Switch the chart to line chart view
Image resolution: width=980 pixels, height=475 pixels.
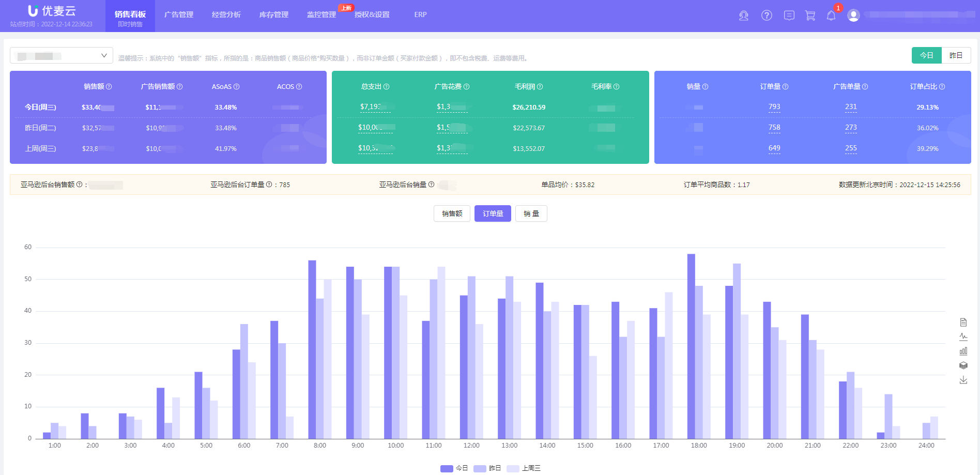point(963,336)
